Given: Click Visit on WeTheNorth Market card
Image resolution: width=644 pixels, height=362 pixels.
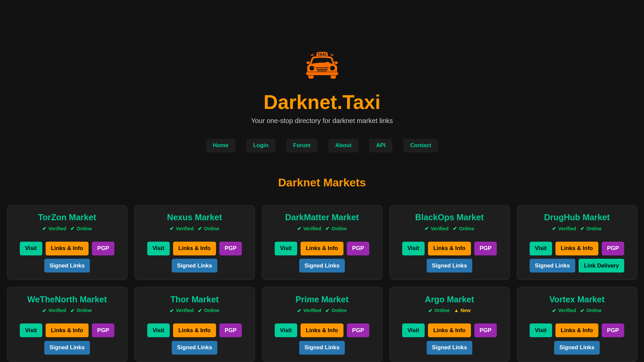Looking at the screenshot, I should (31, 330).
